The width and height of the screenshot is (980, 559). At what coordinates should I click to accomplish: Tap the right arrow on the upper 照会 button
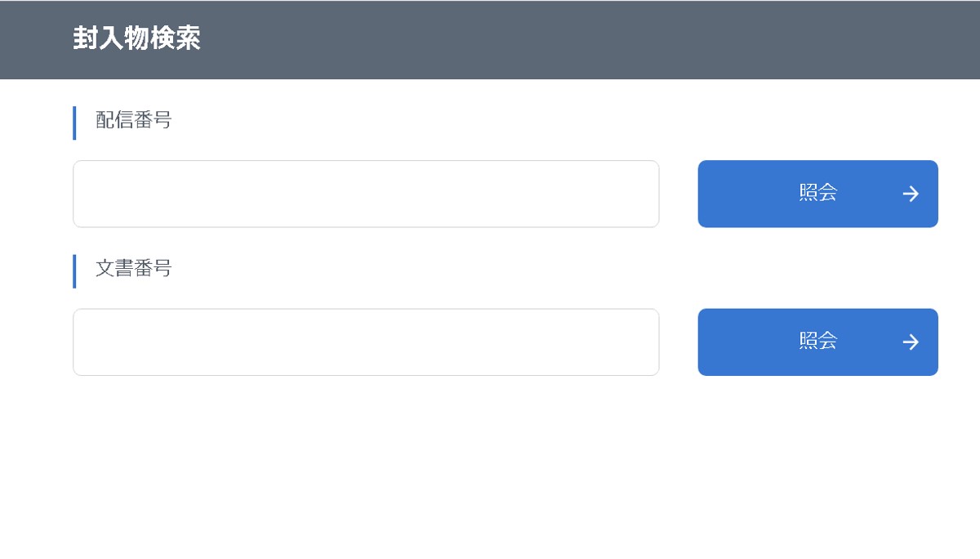click(911, 194)
